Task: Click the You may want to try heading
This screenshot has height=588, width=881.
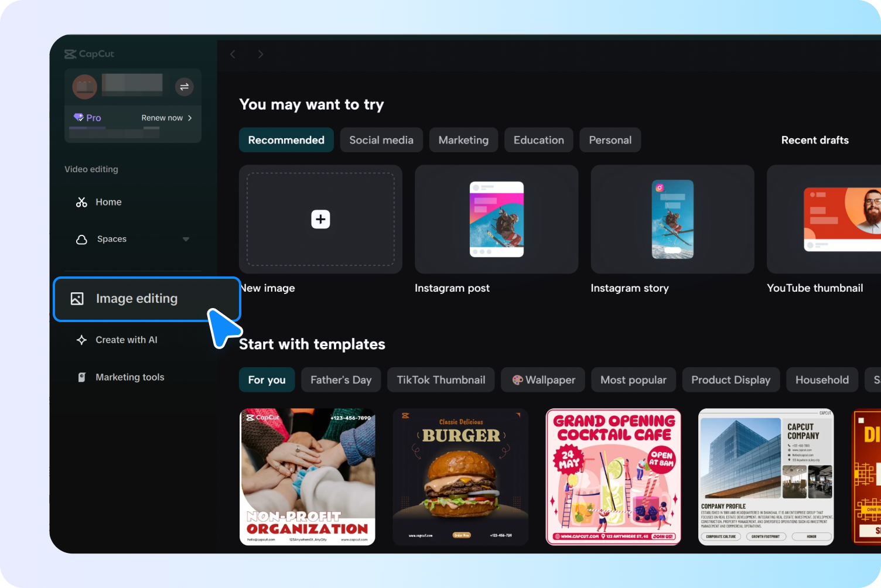Action: click(x=312, y=105)
